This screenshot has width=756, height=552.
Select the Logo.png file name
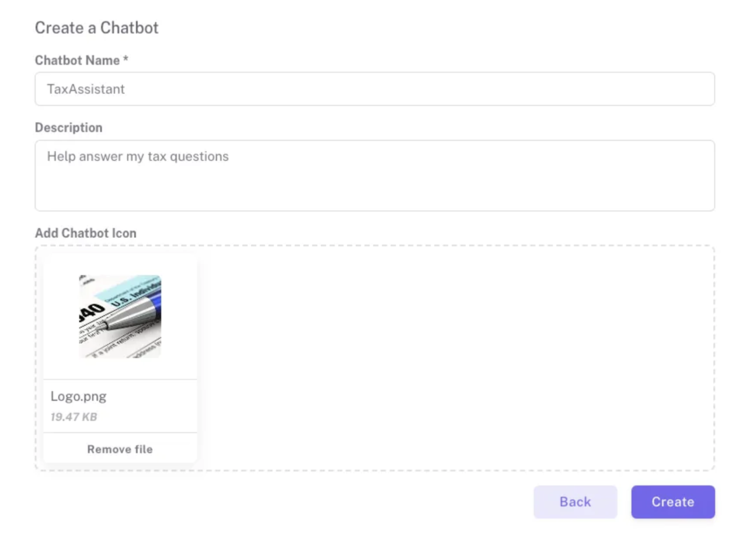pos(79,396)
